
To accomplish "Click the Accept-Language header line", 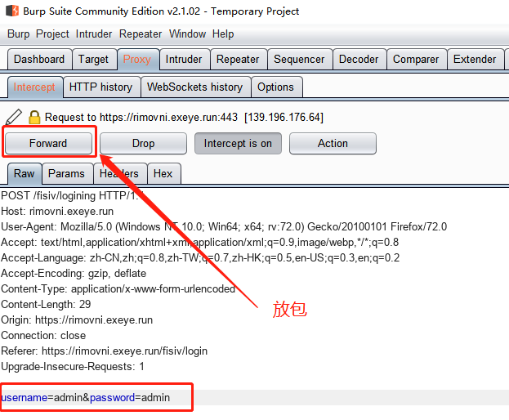I will click(200, 257).
